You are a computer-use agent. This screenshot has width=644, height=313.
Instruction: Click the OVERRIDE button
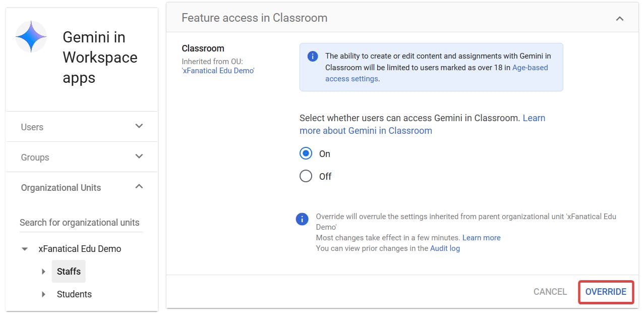coord(606,292)
